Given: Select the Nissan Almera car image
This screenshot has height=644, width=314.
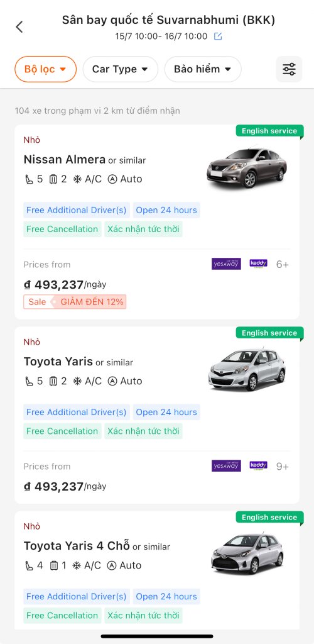Looking at the screenshot, I should point(247,167).
